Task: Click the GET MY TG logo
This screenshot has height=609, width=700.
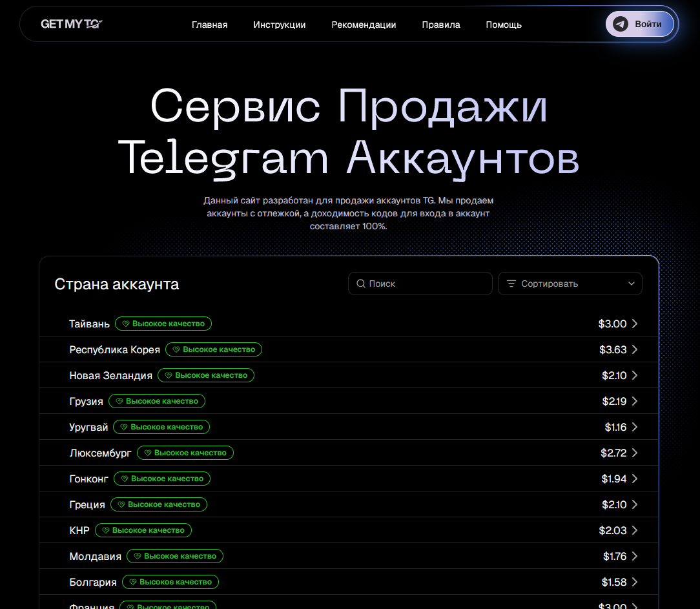Action: [72, 24]
